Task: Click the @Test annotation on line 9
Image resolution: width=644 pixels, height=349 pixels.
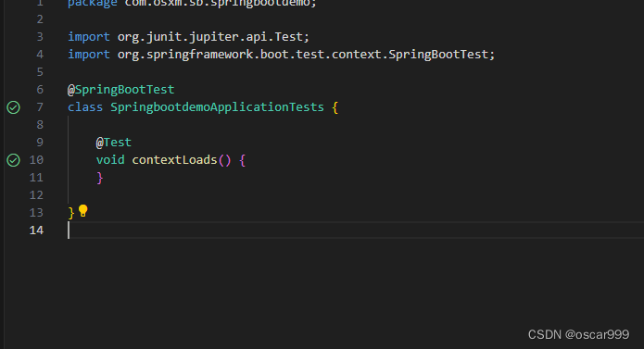Action: click(114, 142)
